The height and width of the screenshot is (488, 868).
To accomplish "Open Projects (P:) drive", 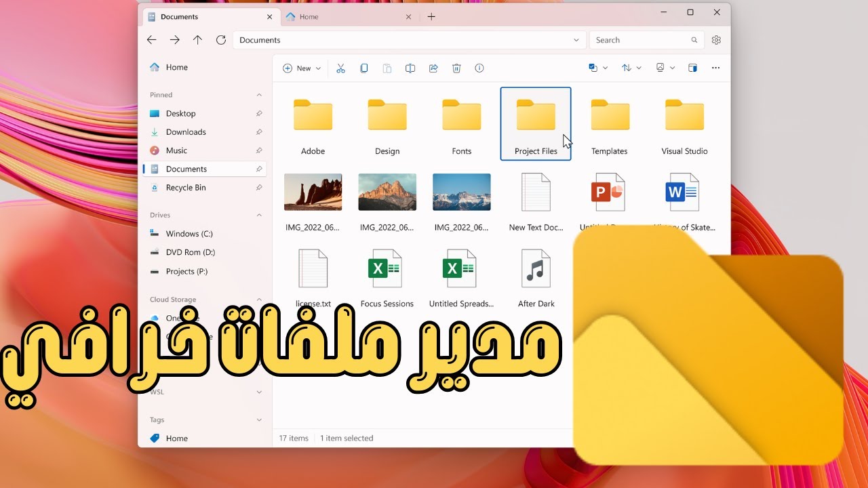I will tap(205, 271).
